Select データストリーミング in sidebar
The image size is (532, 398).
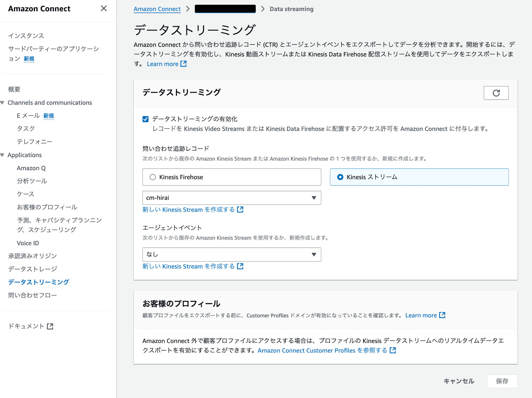point(39,282)
